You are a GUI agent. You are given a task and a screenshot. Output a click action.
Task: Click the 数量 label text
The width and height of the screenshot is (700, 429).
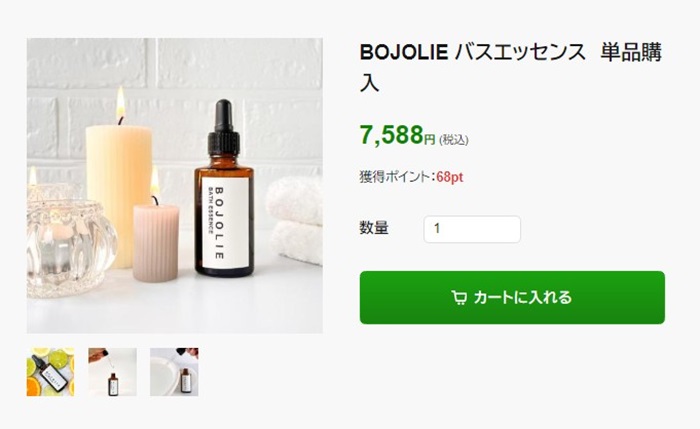374,228
